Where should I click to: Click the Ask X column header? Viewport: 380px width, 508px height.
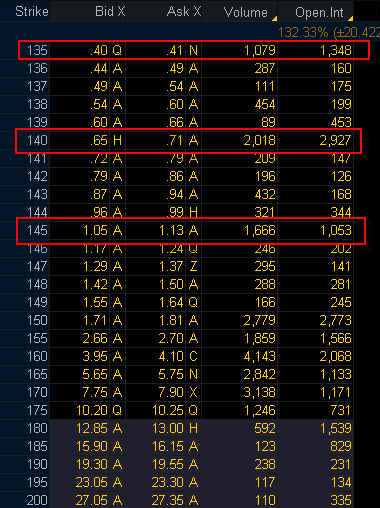pos(184,12)
